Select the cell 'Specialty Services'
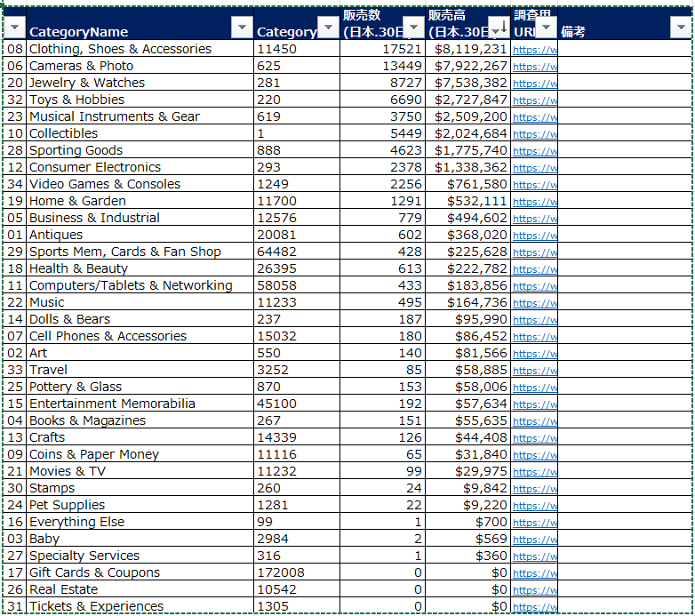Image resolution: width=695 pixels, height=616 pixels. (140, 556)
